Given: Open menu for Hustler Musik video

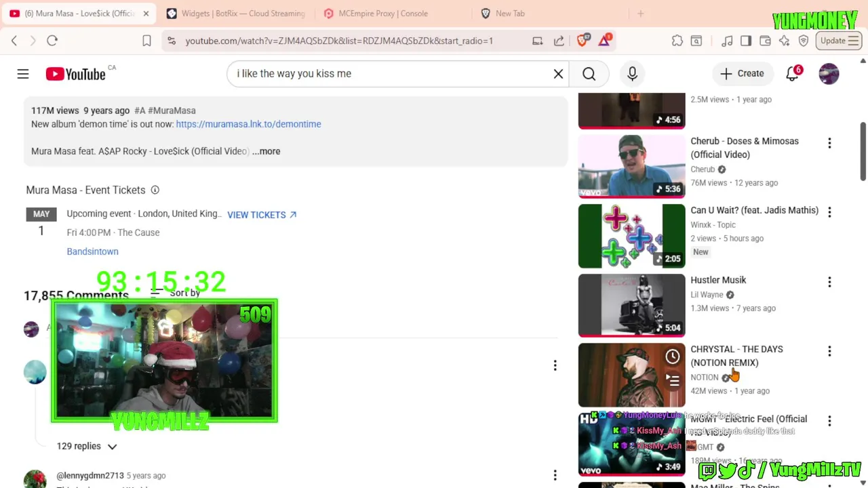Looking at the screenshot, I should coord(829,282).
